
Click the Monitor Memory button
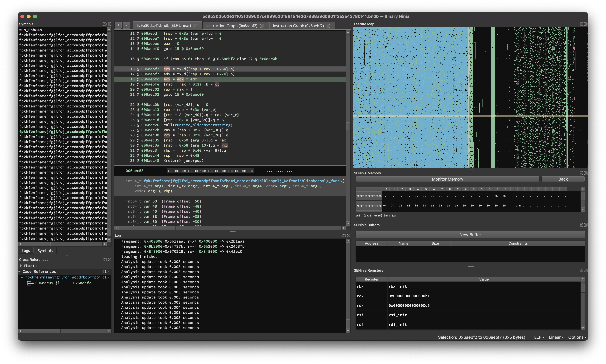(x=447, y=179)
